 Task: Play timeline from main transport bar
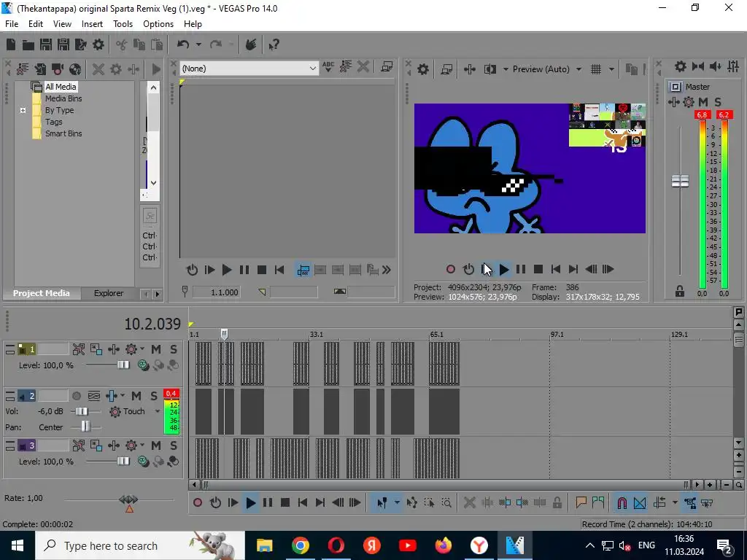click(x=251, y=503)
